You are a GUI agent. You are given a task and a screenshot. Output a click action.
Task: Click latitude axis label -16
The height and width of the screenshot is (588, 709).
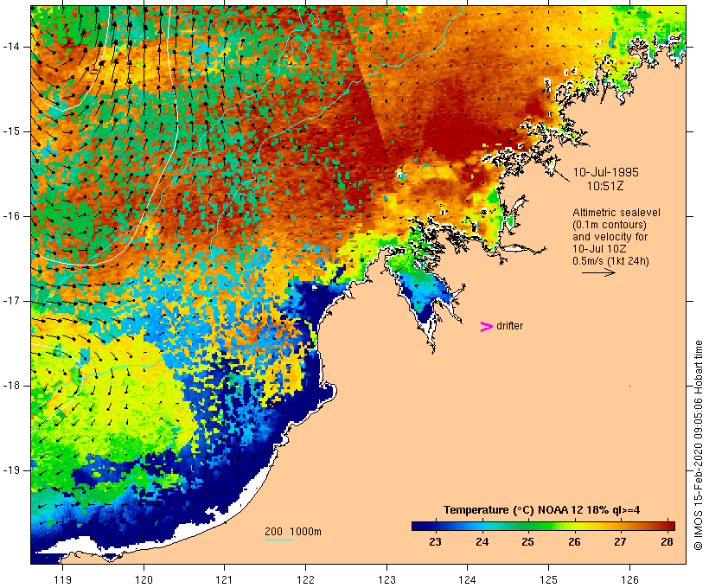click(x=10, y=216)
